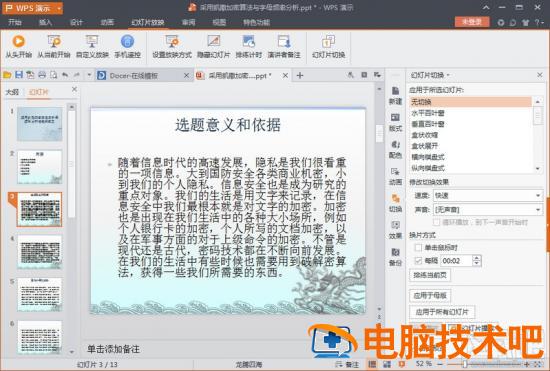Screen dimensions: 550x371
Task: Switch to the outline (大纲) pane tab
Action: click(12, 92)
